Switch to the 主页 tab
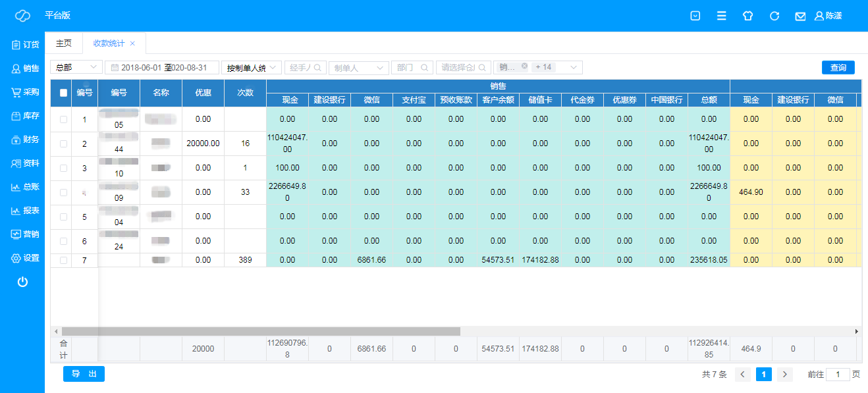The width and height of the screenshot is (868, 393). pyautogui.click(x=63, y=43)
